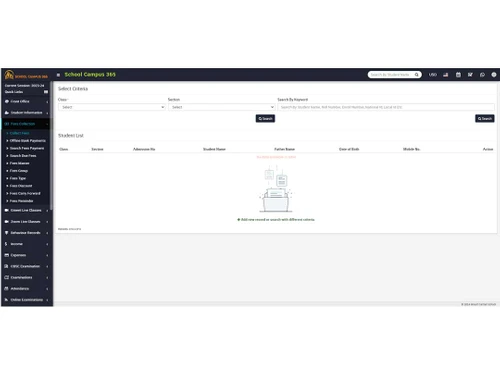The image size is (500, 375).
Task: Toggle the sidebar with the hamburger icon
Action: [x=58, y=75]
